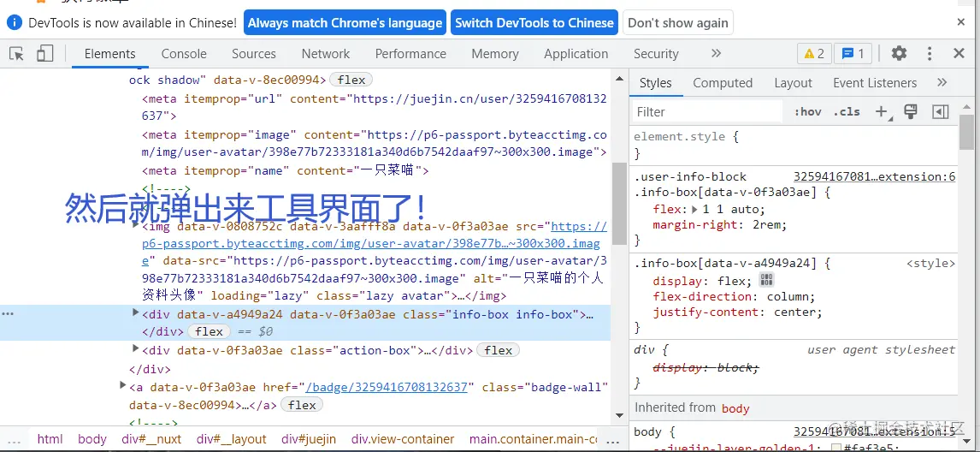Toggle the :hov element state button
The height and width of the screenshot is (452, 980).
click(x=807, y=112)
